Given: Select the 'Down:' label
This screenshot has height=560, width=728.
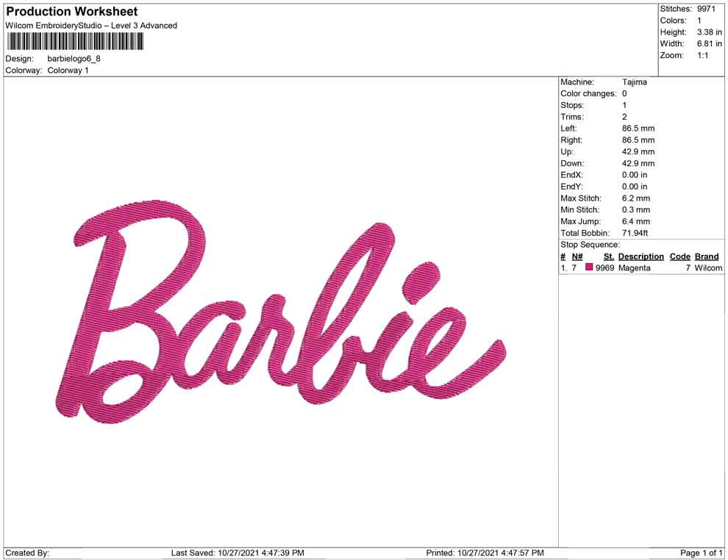Looking at the screenshot, I should click(572, 163).
